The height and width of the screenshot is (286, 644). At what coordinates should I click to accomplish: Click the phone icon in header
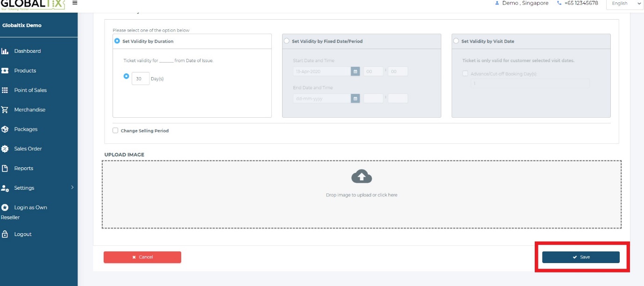559,3
